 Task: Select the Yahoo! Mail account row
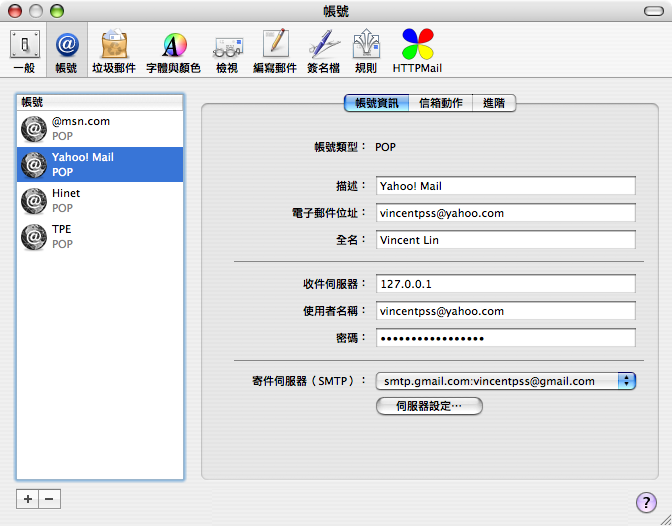point(100,165)
